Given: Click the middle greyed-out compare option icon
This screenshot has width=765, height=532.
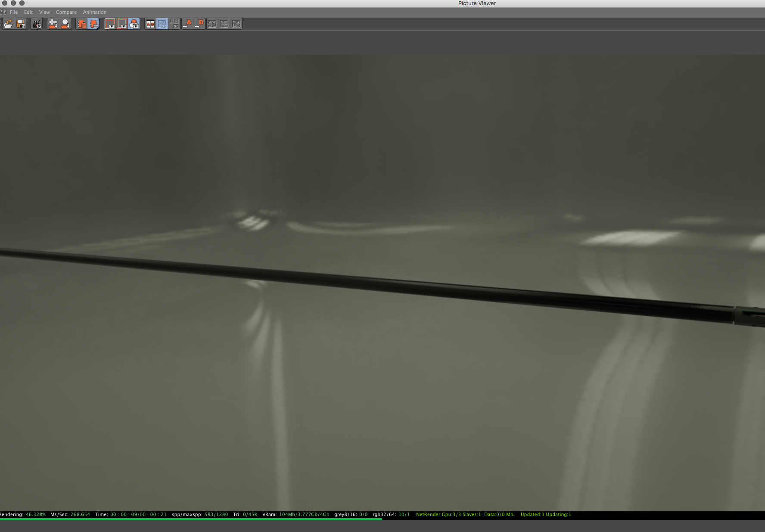Looking at the screenshot, I should tap(224, 24).
